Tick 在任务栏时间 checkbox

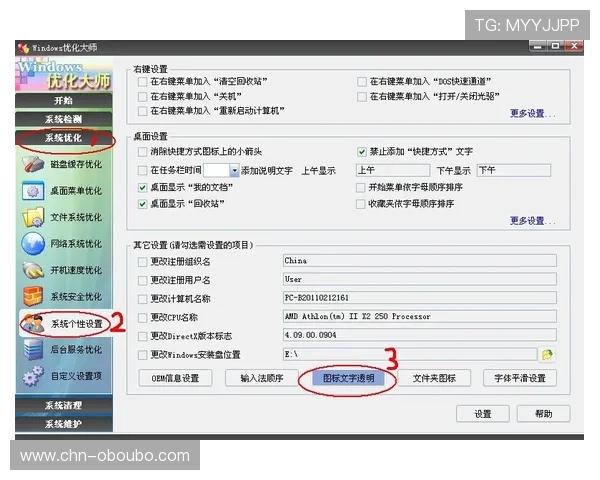pyautogui.click(x=142, y=170)
